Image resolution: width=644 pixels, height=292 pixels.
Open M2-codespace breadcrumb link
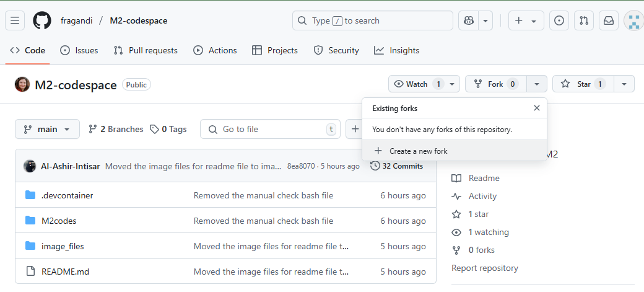[x=139, y=20]
